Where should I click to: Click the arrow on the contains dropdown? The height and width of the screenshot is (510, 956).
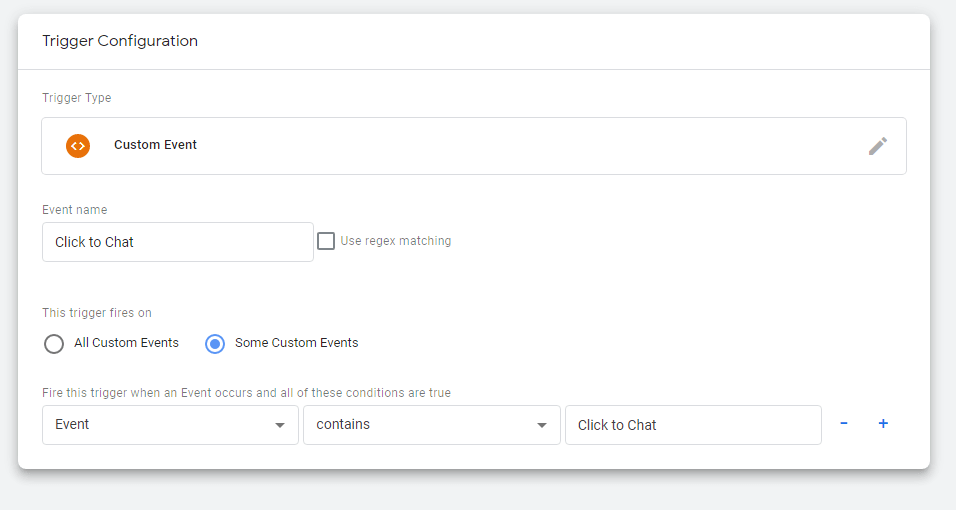[541, 425]
